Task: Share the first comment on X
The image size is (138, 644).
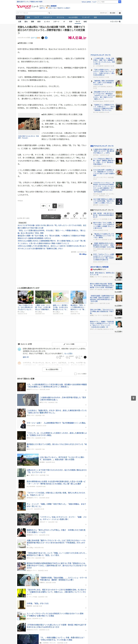Action: [x=85, y=357]
